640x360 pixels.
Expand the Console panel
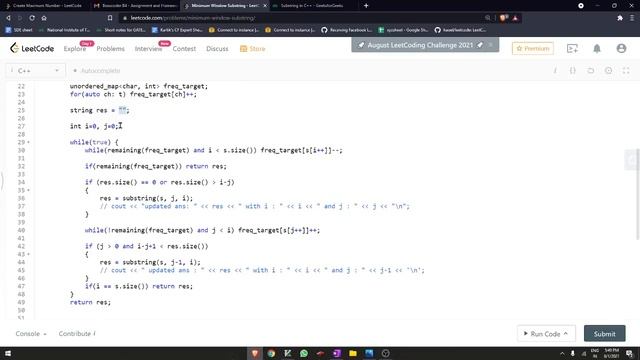pyautogui.click(x=31, y=334)
